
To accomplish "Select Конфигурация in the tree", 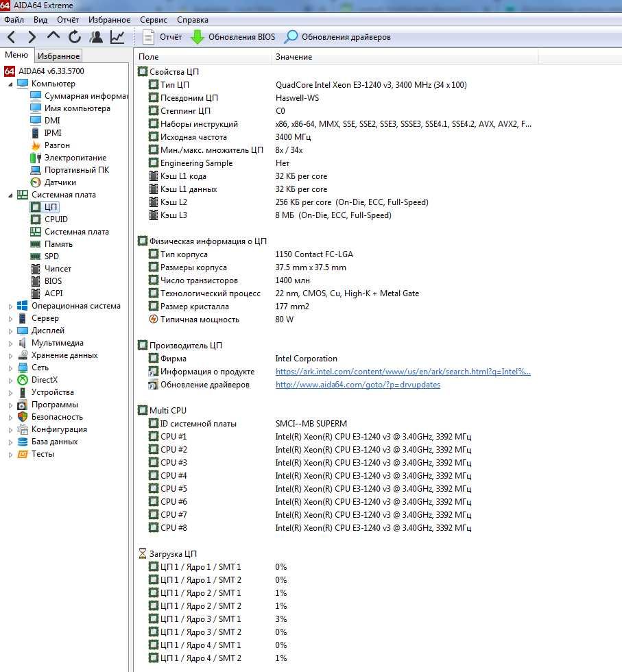I will pos(52,429).
